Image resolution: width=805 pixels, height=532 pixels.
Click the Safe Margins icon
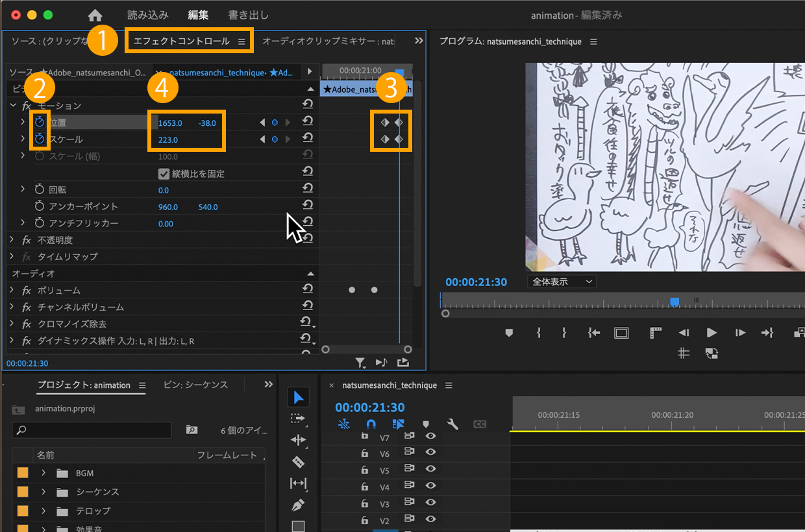tap(621, 333)
